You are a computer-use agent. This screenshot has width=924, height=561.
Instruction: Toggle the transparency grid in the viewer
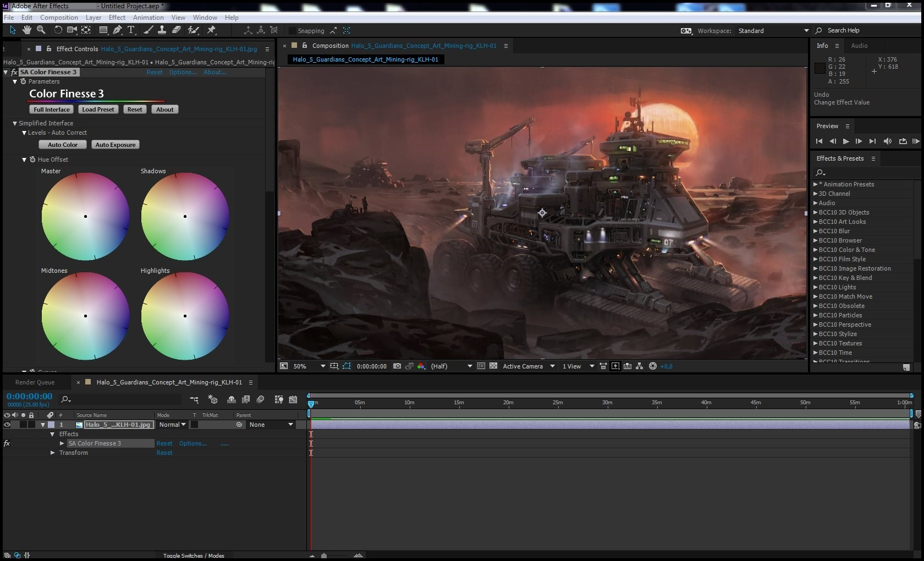tap(493, 366)
